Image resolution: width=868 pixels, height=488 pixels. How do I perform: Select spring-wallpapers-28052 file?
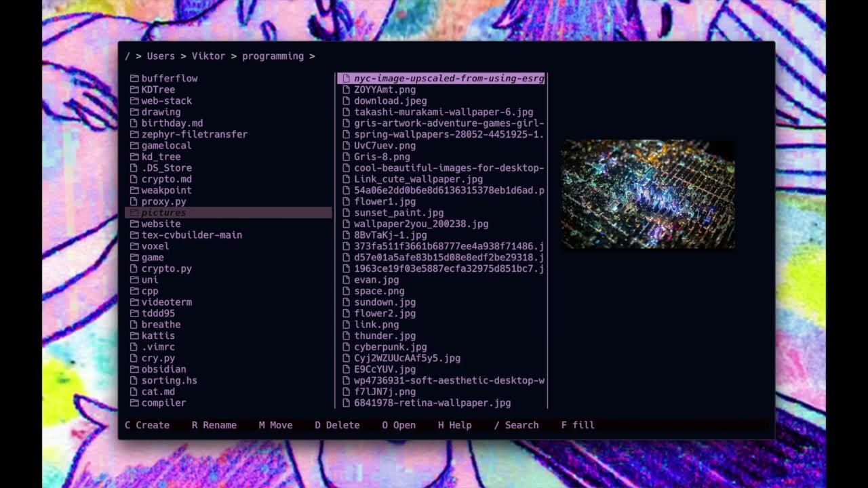coord(449,134)
